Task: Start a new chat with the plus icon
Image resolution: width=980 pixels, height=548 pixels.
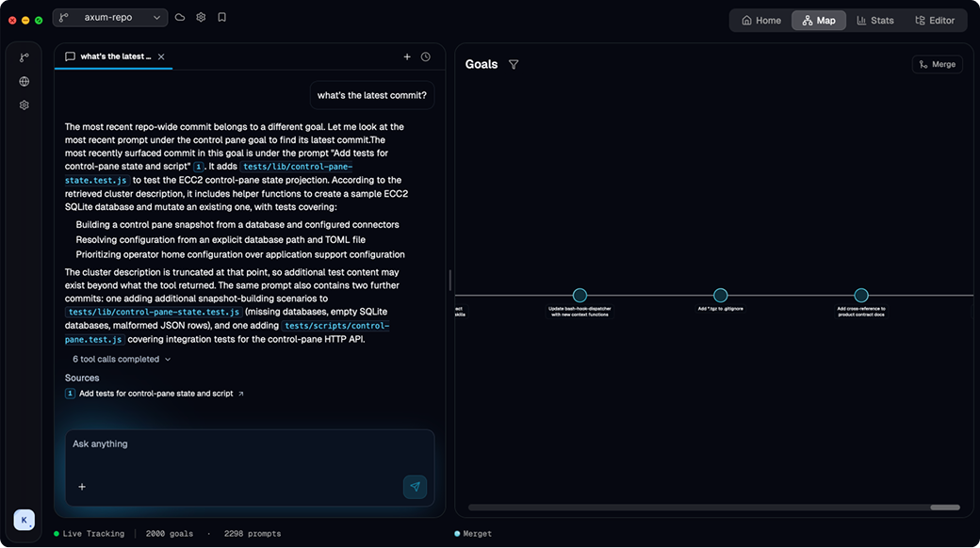Action: 407,56
